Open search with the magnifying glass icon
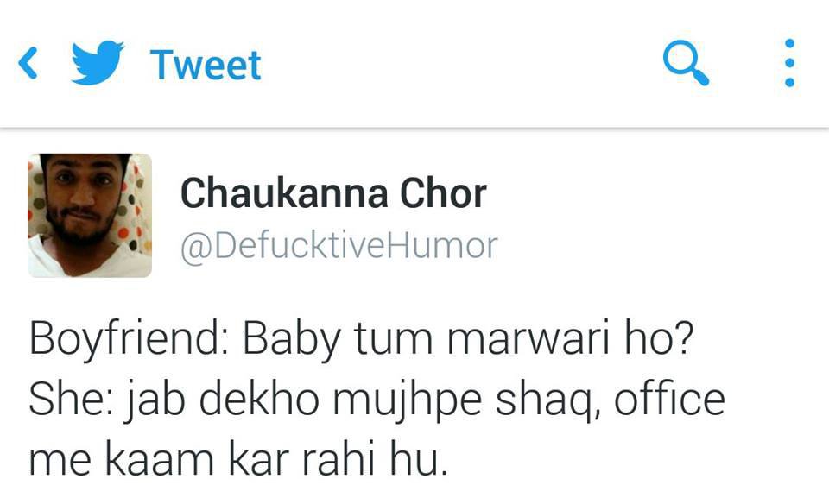 point(686,63)
